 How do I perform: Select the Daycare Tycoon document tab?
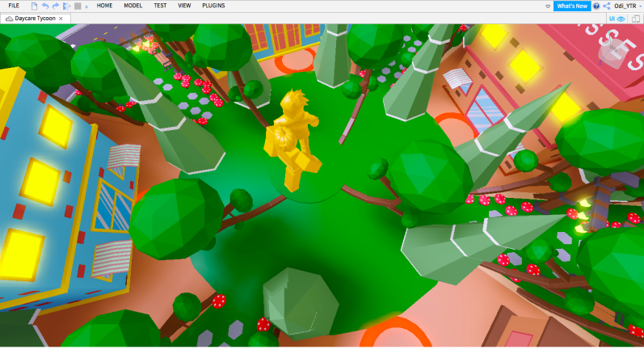pos(36,19)
